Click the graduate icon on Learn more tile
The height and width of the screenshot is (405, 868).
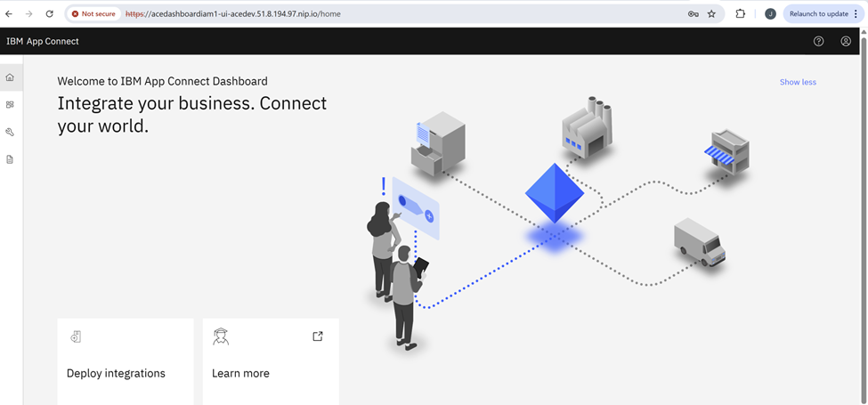coord(221,336)
